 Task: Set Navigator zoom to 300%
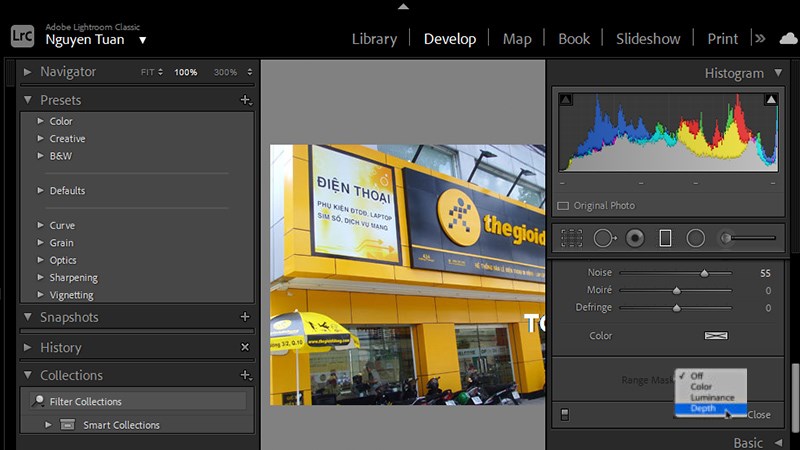(225, 72)
